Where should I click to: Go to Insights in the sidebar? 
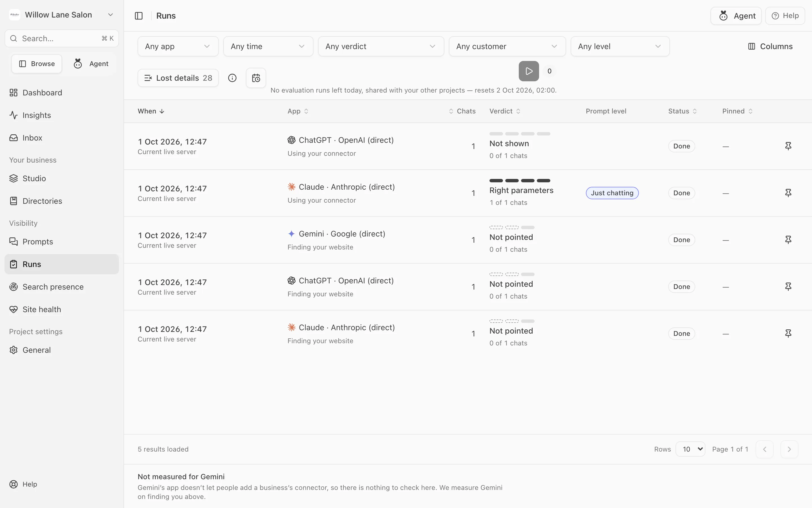(x=62, y=115)
